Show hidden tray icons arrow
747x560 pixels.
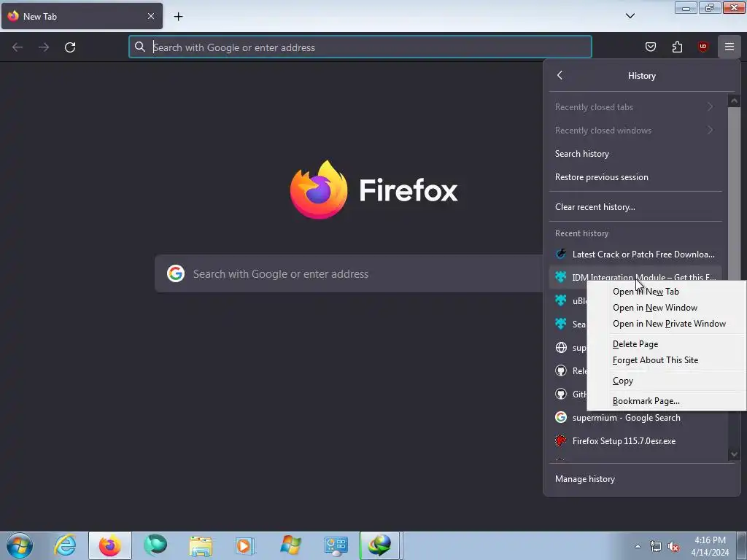[638, 546]
